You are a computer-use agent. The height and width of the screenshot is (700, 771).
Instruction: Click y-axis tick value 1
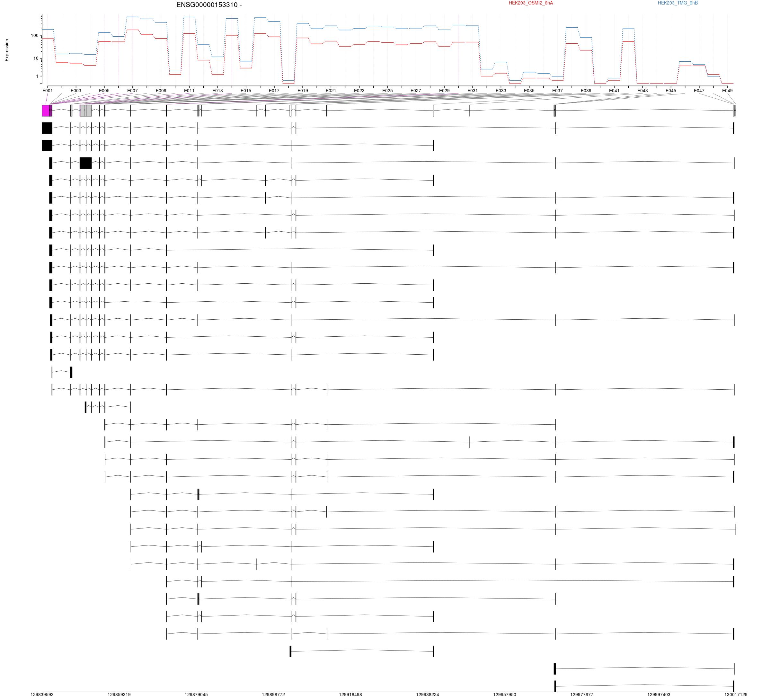(x=37, y=76)
